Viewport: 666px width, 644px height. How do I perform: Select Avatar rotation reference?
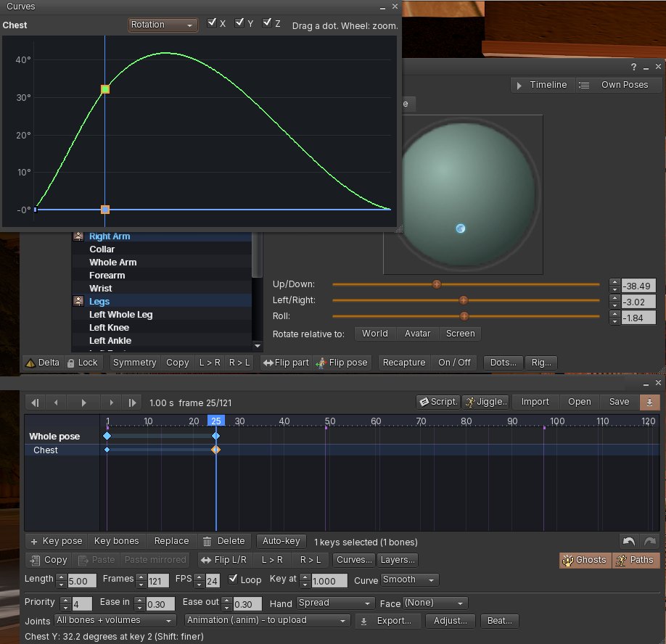pos(418,334)
